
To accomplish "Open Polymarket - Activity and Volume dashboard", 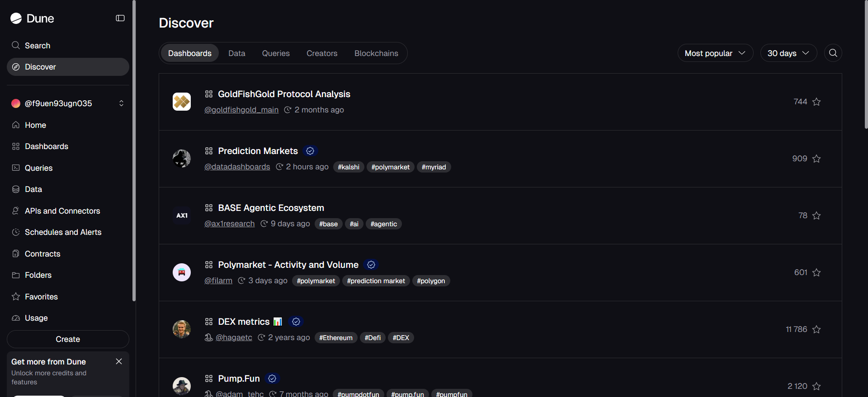I will pos(288,265).
